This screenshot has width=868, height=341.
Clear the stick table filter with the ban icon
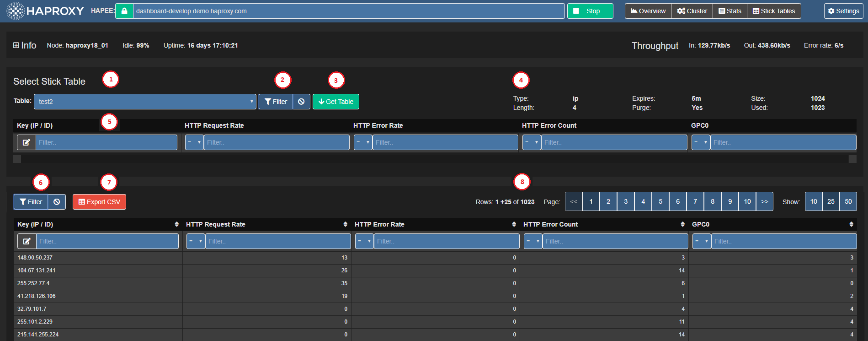tap(301, 102)
